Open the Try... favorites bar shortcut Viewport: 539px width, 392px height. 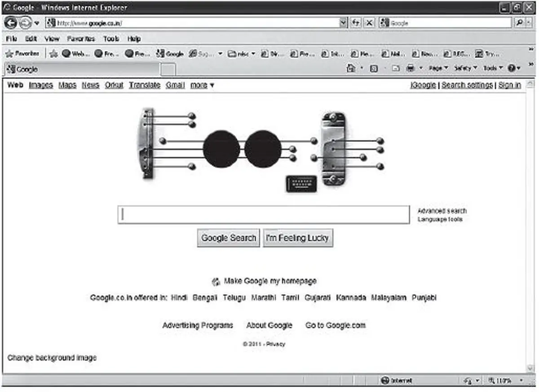488,54
